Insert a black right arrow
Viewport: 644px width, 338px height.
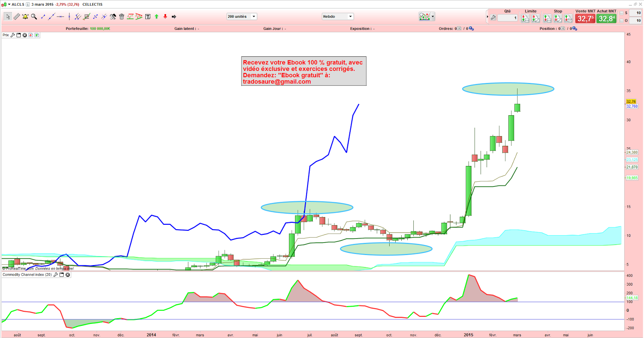[x=174, y=17]
